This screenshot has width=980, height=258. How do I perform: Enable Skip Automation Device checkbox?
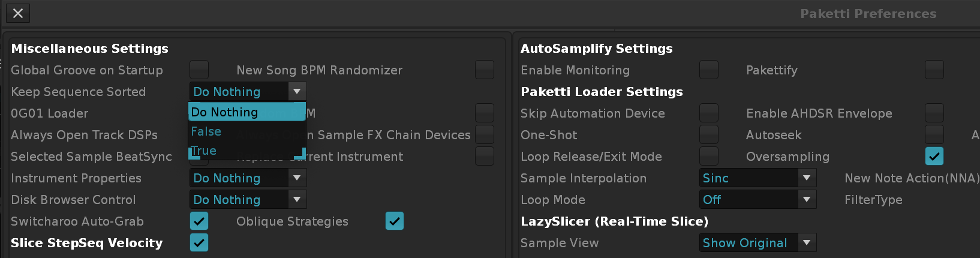click(709, 113)
